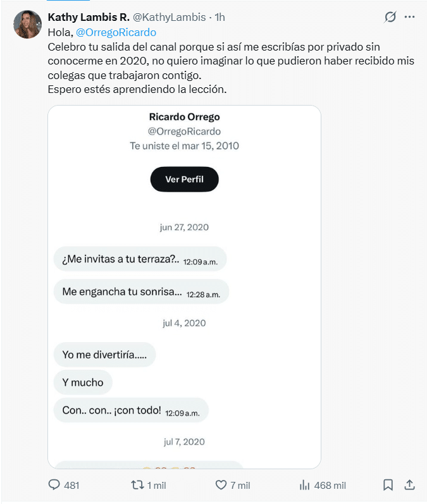This screenshot has width=427, height=504.
Task: Click the 7 mil likes count
Action: (x=240, y=485)
